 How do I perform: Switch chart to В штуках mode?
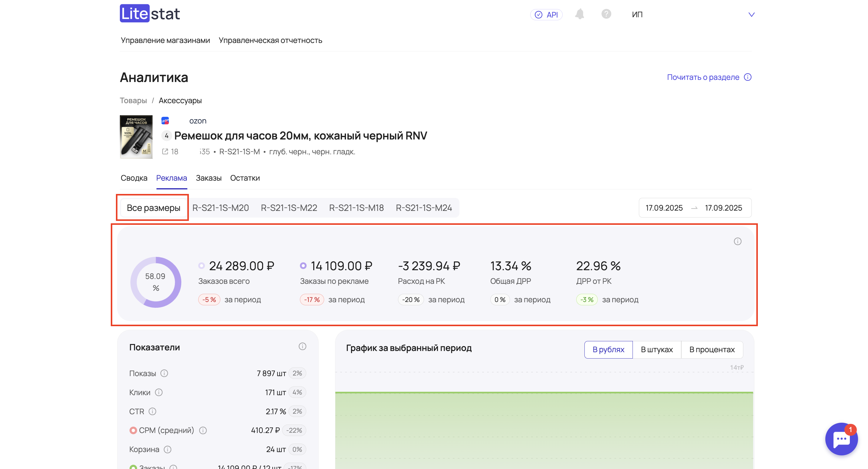656,350
